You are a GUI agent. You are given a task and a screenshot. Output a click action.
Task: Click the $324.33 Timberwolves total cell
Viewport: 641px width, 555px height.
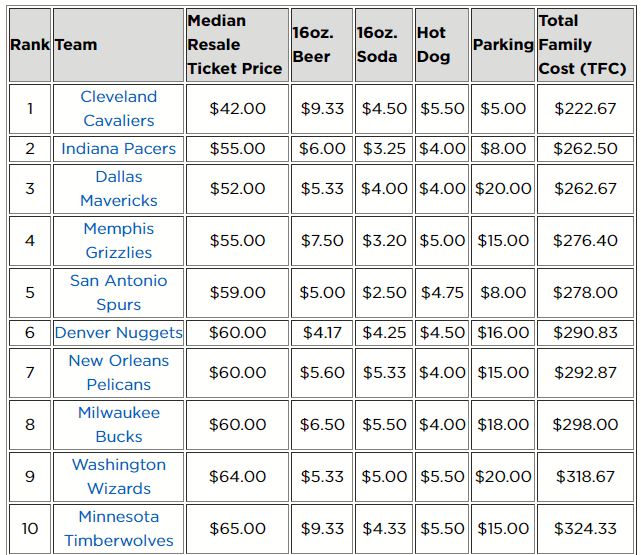[x=585, y=528]
